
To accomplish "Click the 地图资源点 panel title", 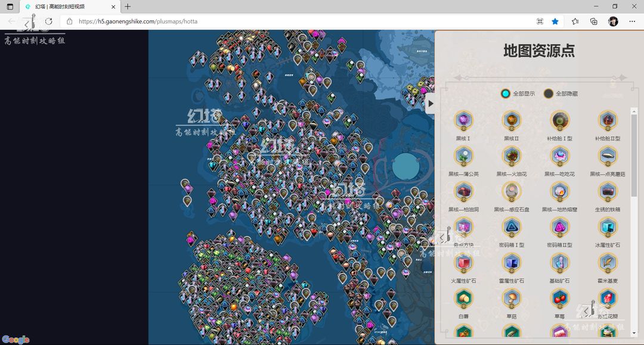I will point(539,51).
